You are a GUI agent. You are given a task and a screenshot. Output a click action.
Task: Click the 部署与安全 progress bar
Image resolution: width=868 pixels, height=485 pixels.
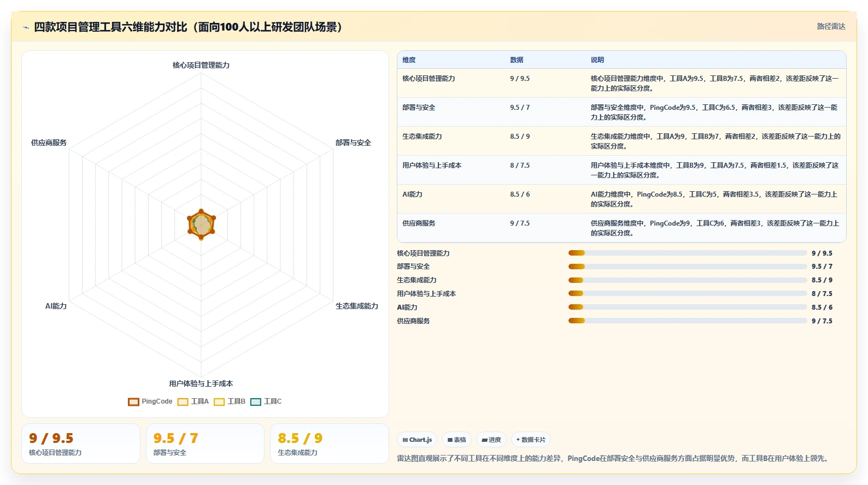coord(688,267)
